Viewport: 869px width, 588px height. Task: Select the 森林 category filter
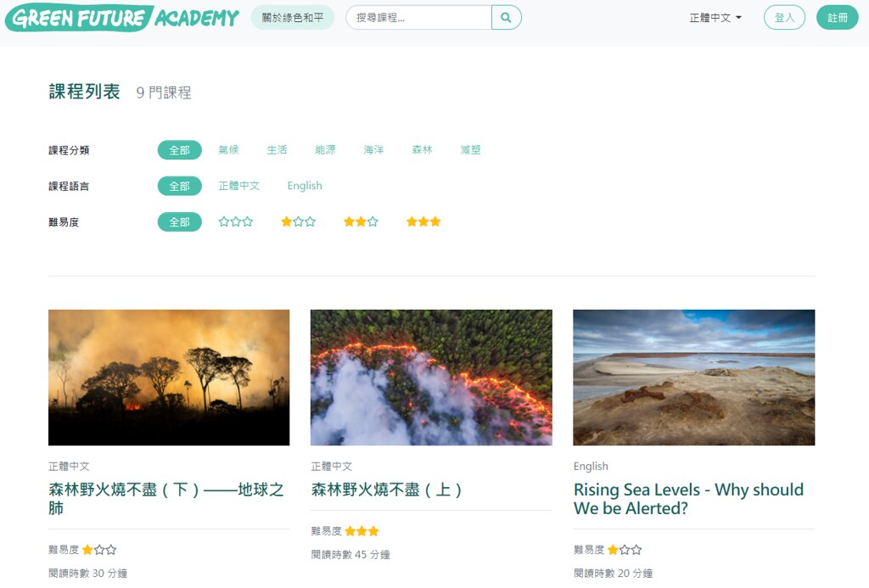click(x=423, y=150)
